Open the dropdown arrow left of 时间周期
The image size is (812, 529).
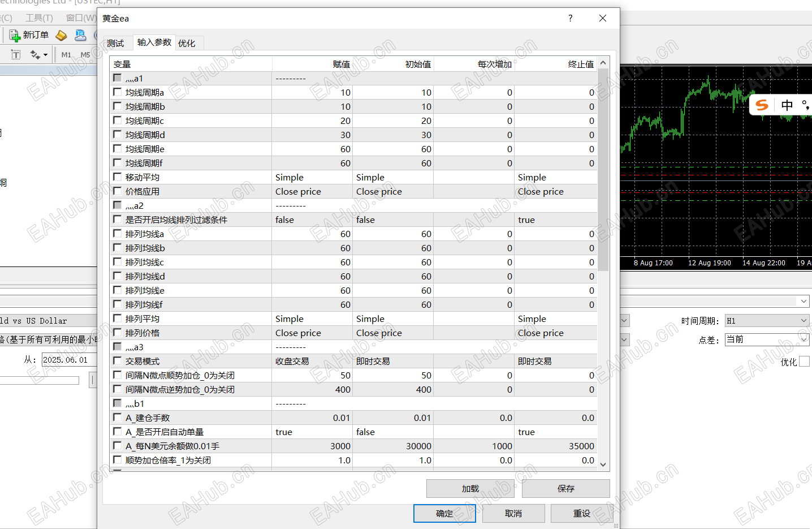624,321
